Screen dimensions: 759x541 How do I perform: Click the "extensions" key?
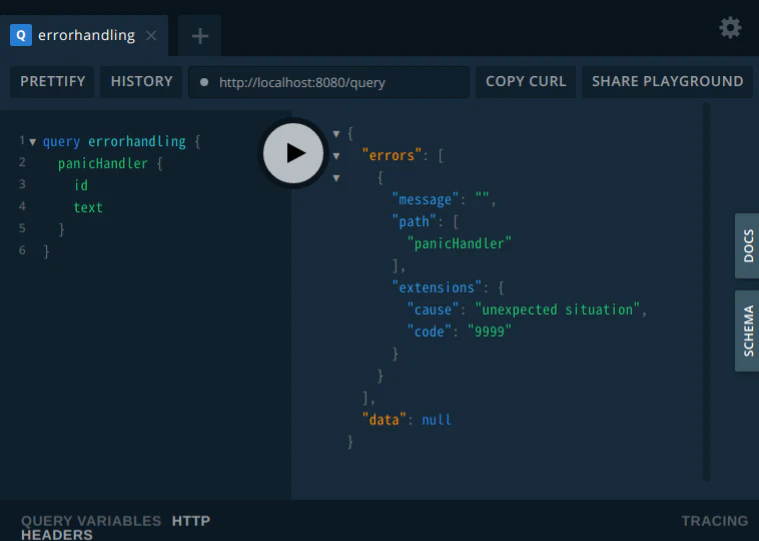pyautogui.click(x=436, y=287)
